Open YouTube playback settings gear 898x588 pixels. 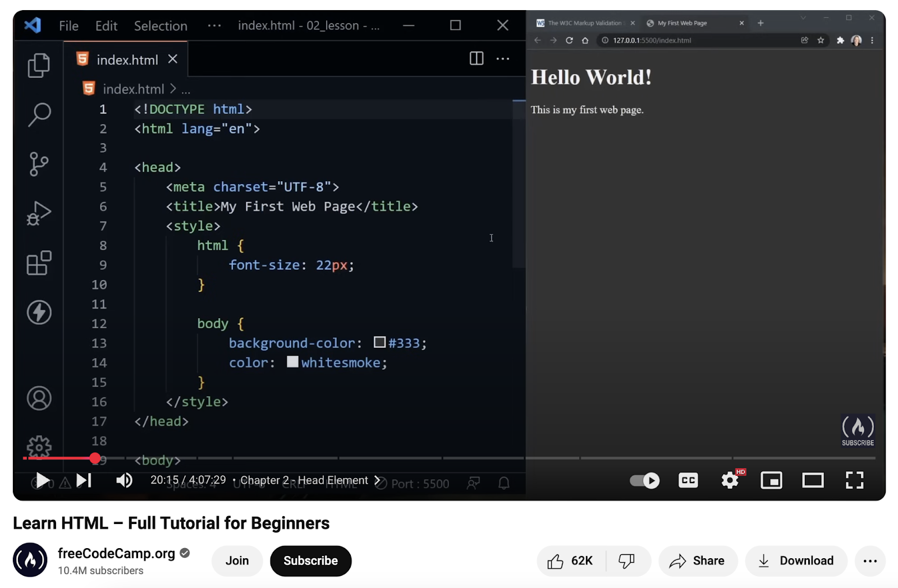tap(729, 480)
